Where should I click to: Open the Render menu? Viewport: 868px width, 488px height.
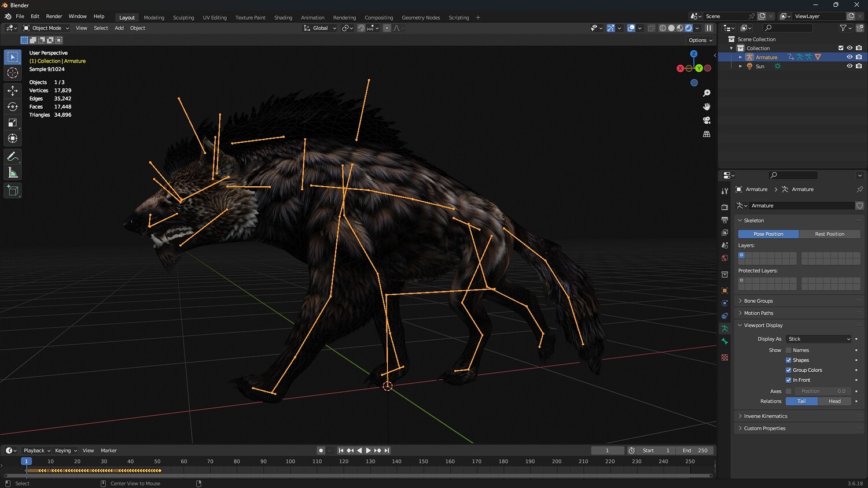click(x=54, y=16)
